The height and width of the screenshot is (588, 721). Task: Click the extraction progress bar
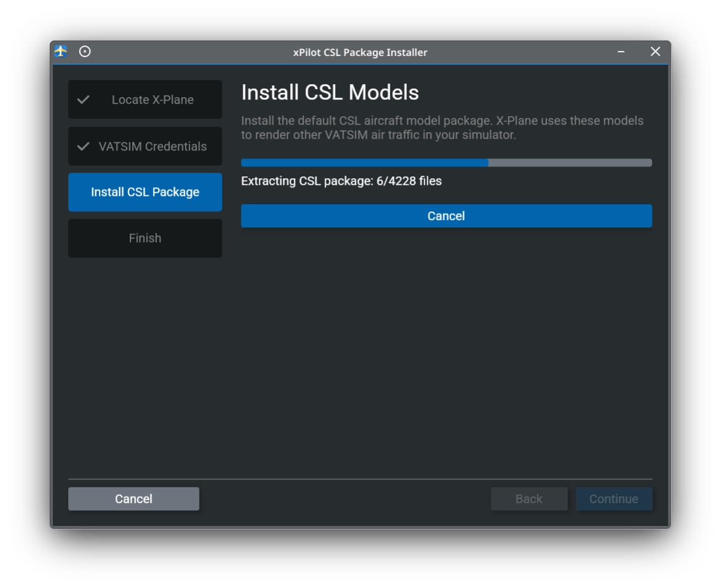pos(446,162)
